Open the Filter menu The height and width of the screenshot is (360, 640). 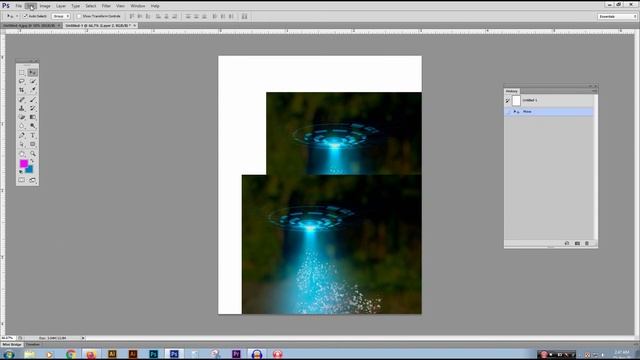pos(106,6)
